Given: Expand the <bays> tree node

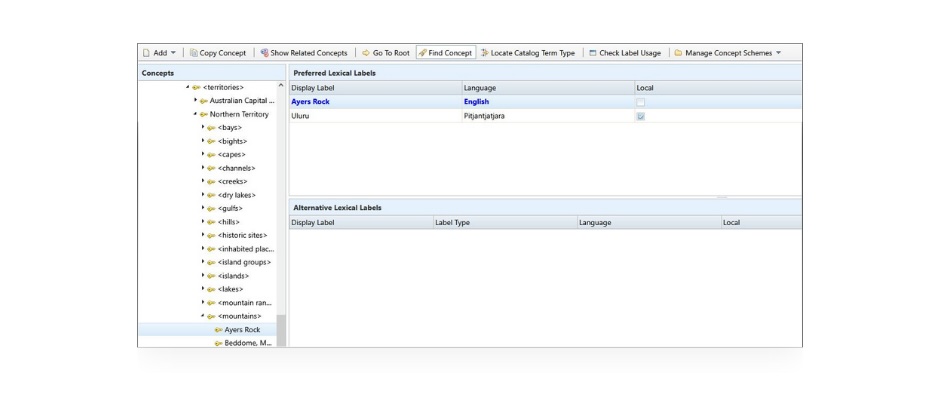Looking at the screenshot, I should pyautogui.click(x=203, y=127).
